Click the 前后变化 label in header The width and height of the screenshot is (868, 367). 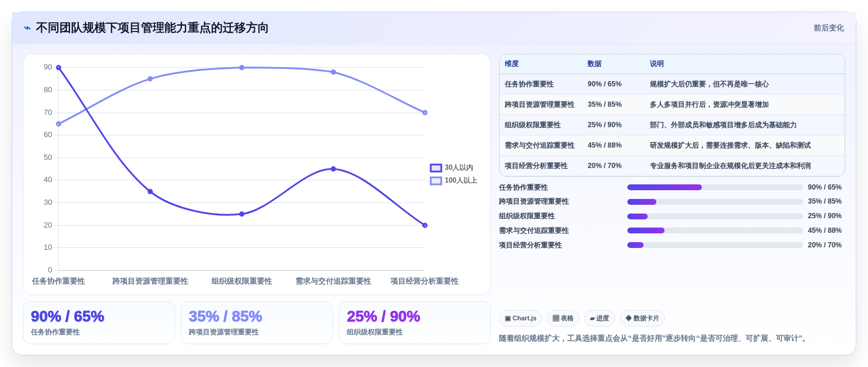828,28
